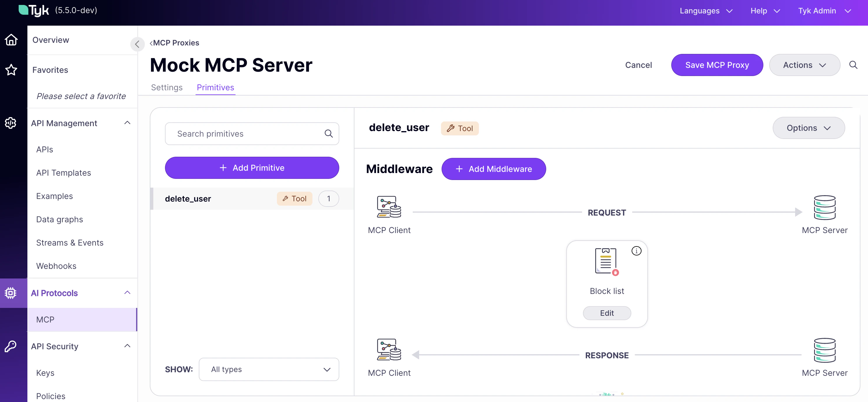
Task: Click the Block list clipboard icon
Action: [607, 262]
